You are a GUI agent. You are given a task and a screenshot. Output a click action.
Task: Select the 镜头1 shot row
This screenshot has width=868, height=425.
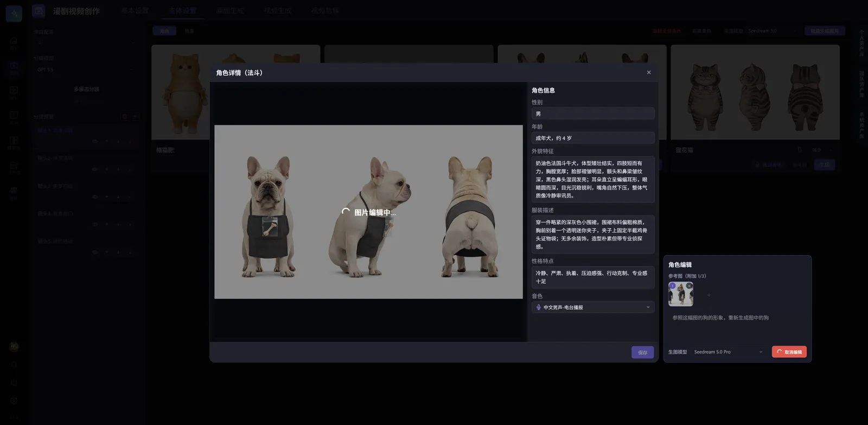[86, 136]
